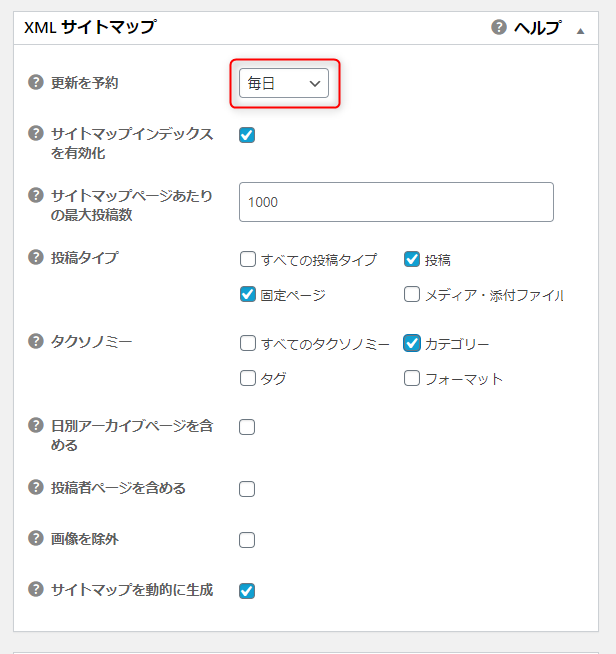This screenshot has width=616, height=654.
Task: Uncheck the カテゴリー checkbox
Action: [x=412, y=343]
